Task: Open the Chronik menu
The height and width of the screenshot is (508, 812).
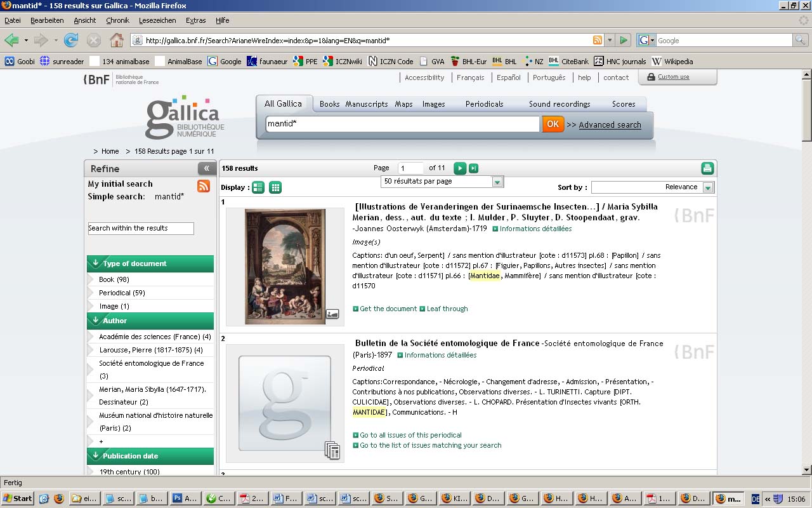Action: coord(117,20)
